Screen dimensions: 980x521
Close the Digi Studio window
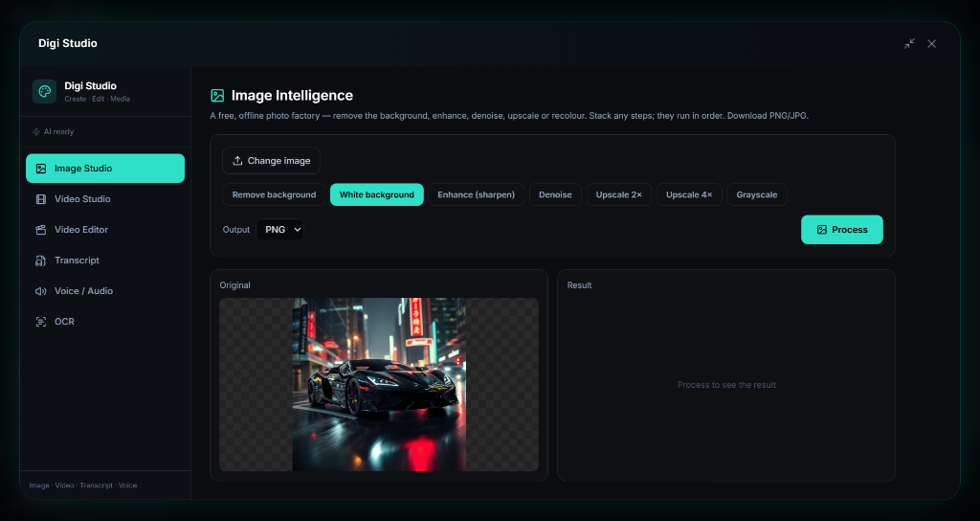pos(932,43)
